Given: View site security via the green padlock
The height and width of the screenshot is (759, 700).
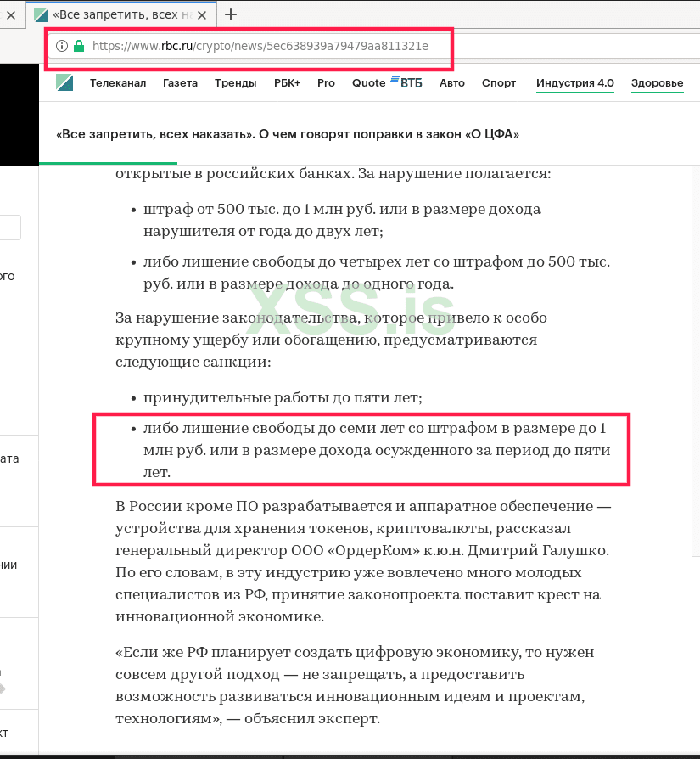Looking at the screenshot, I should point(77,47).
